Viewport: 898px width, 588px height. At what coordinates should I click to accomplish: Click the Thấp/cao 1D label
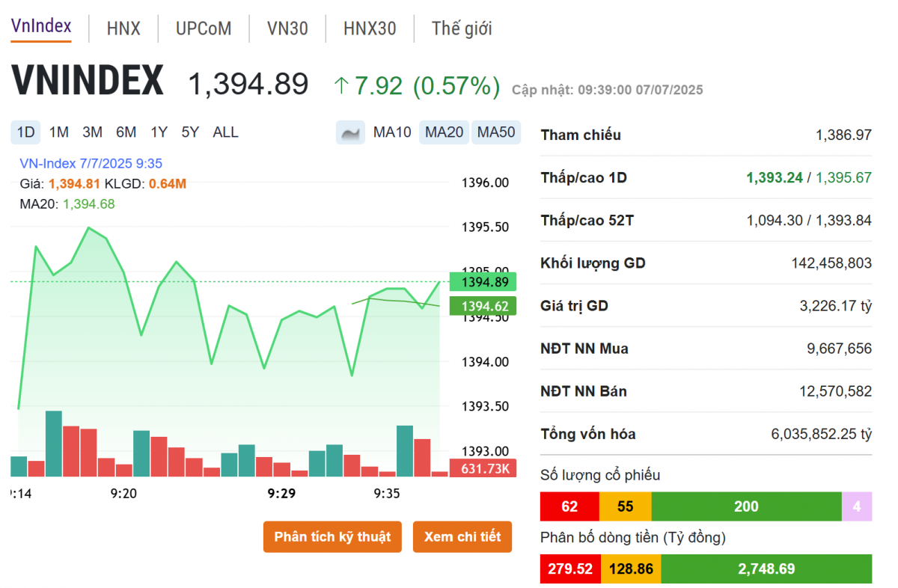(584, 178)
